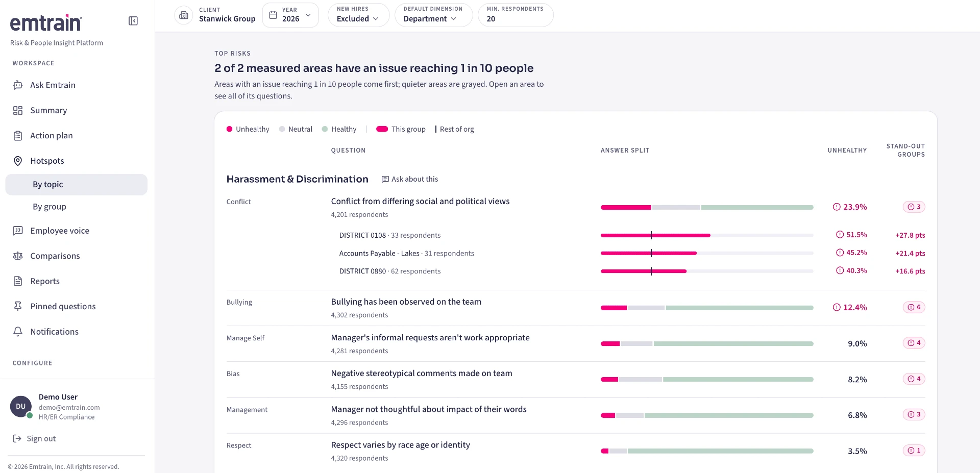Click the calendar icon in Year selector

(x=273, y=15)
